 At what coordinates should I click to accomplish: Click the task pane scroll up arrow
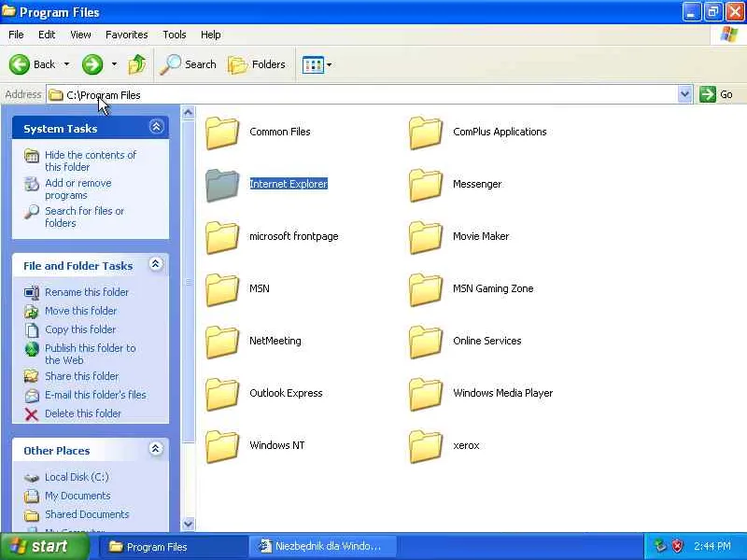point(189,112)
